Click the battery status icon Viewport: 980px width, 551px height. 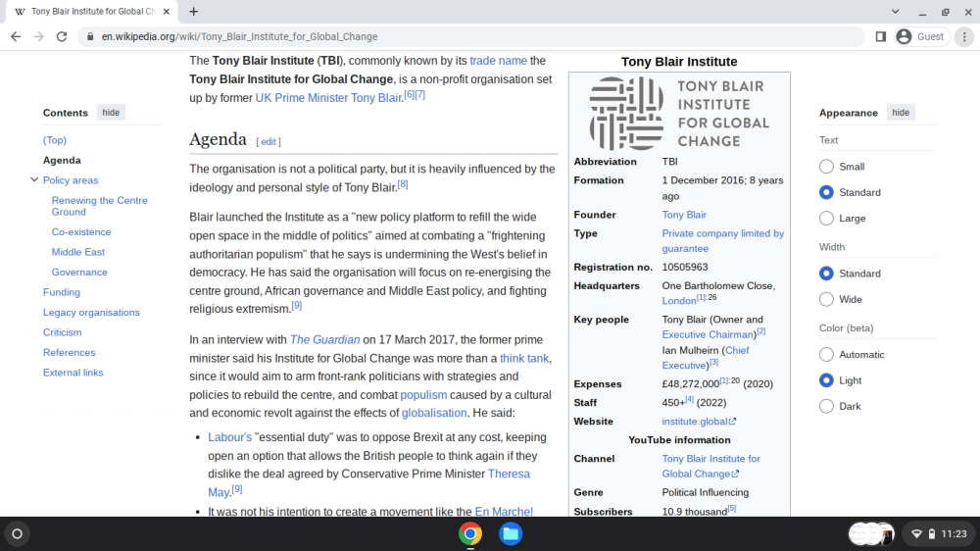tap(931, 533)
